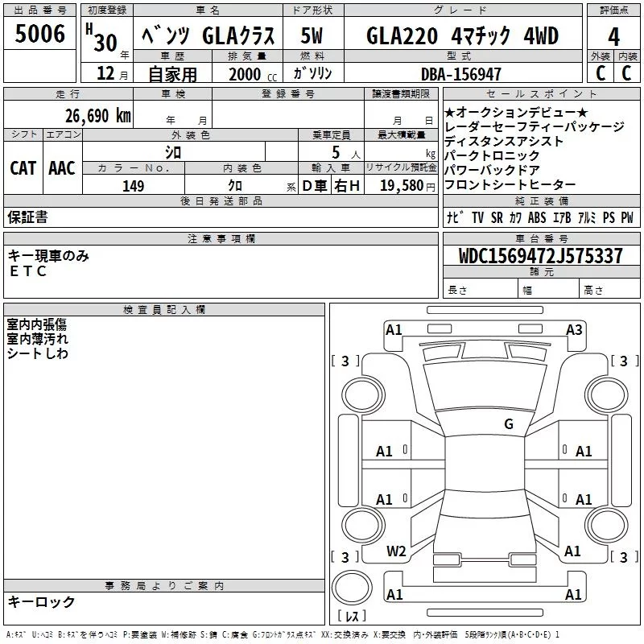Click the fuel type ガソリン

click(312, 73)
